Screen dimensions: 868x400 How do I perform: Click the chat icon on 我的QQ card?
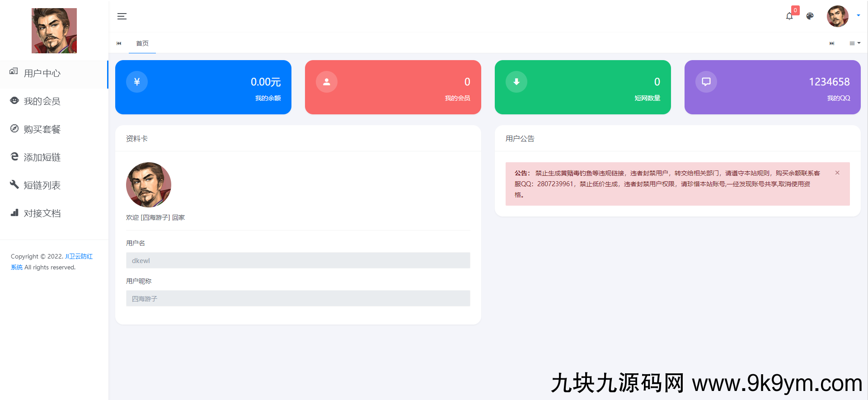[706, 82]
